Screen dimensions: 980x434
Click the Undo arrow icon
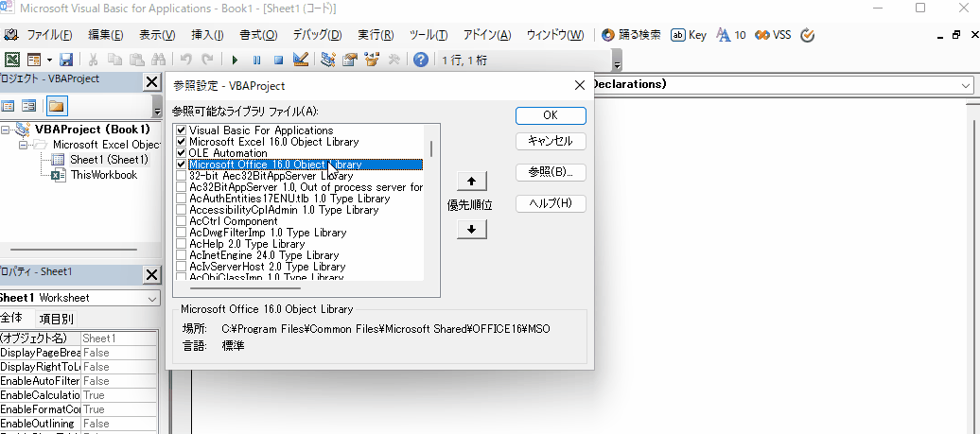tap(185, 60)
